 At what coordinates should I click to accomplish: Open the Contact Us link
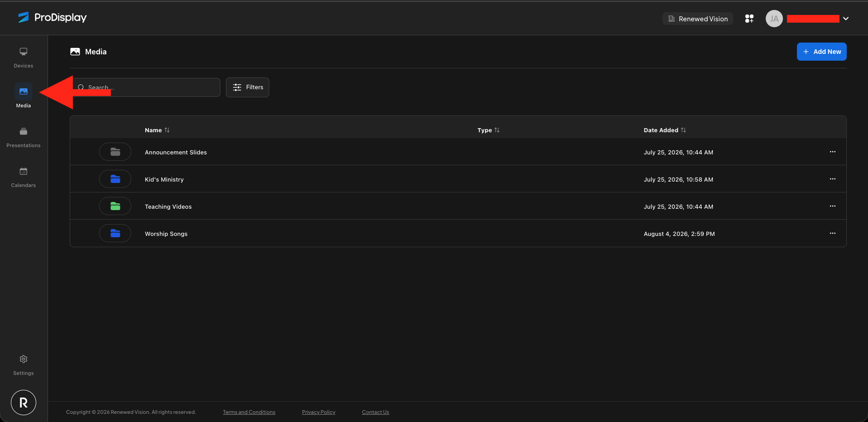376,412
